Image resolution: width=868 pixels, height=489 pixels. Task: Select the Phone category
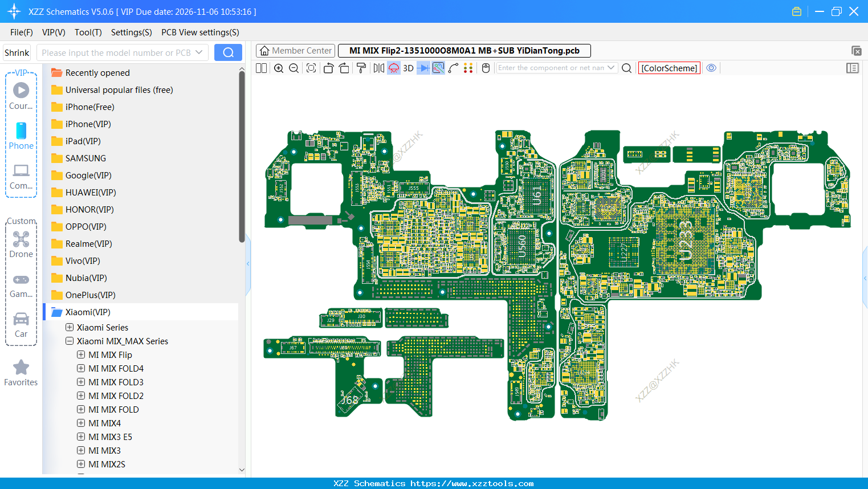click(x=21, y=136)
